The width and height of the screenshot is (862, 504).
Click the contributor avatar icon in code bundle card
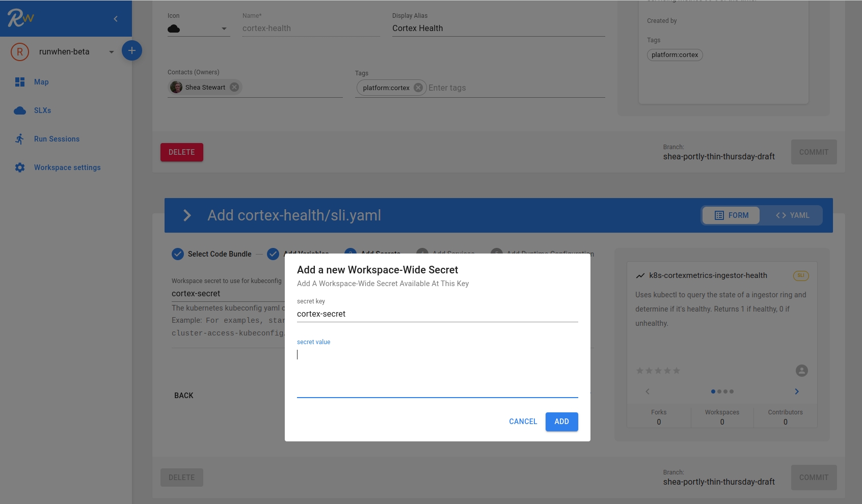(801, 371)
